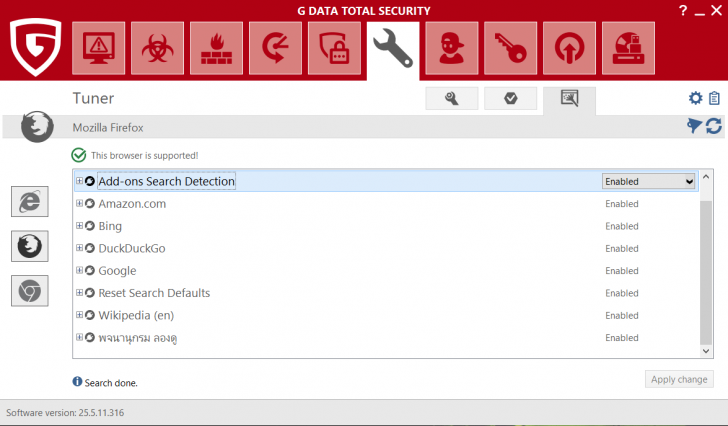Image resolution: width=728 pixels, height=426 pixels.
Task: Click the Software version text
Action: tap(65, 413)
